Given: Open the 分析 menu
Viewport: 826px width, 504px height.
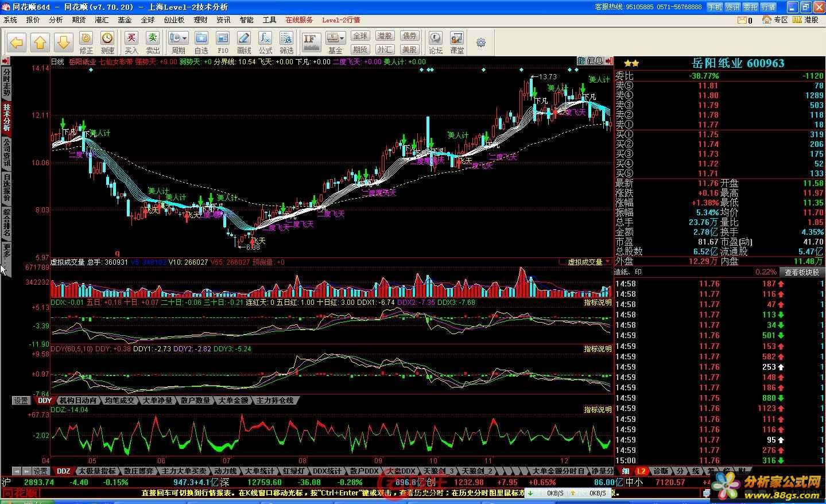Looking at the screenshot, I should click(x=56, y=20).
